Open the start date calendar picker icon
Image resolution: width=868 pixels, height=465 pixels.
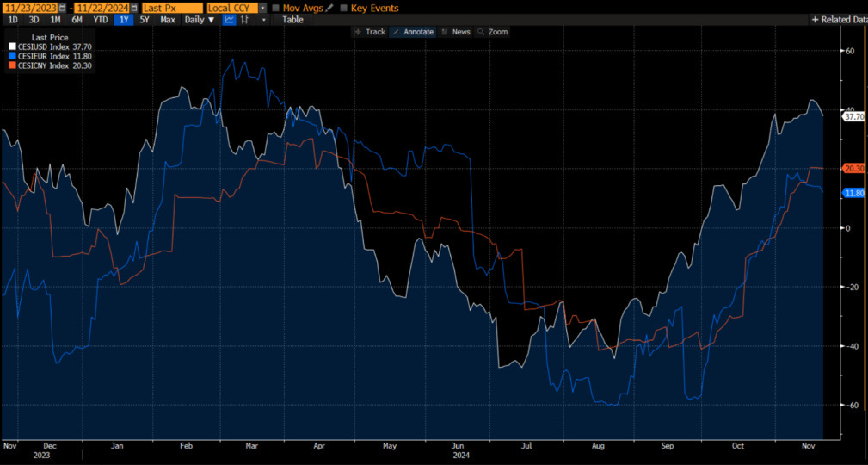(x=62, y=8)
